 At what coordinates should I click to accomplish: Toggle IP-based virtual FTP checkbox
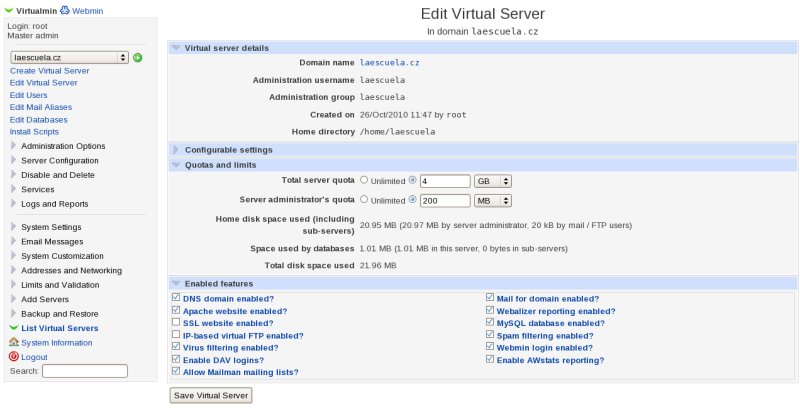176,336
